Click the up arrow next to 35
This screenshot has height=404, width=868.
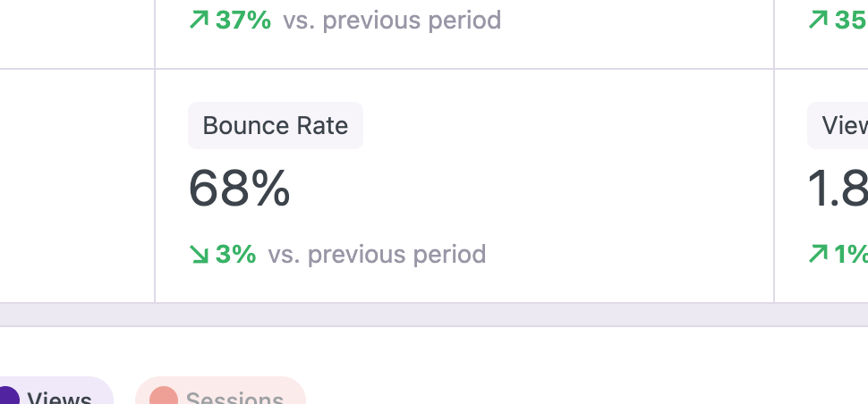(818, 20)
